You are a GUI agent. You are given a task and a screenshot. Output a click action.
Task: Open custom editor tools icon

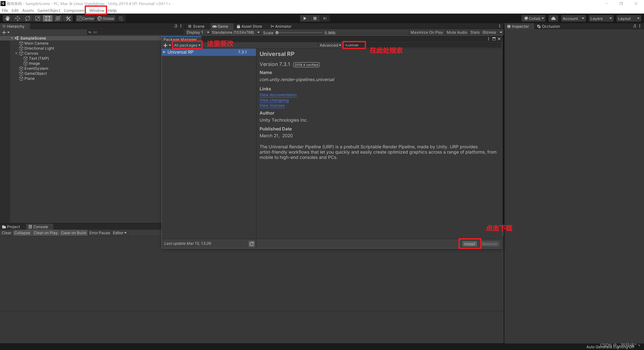pos(68,18)
